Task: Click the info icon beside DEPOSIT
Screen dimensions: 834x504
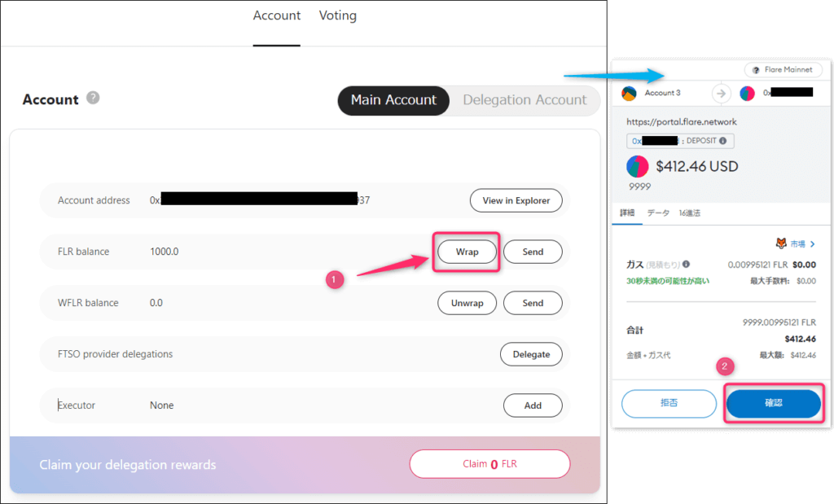Action: [x=723, y=141]
